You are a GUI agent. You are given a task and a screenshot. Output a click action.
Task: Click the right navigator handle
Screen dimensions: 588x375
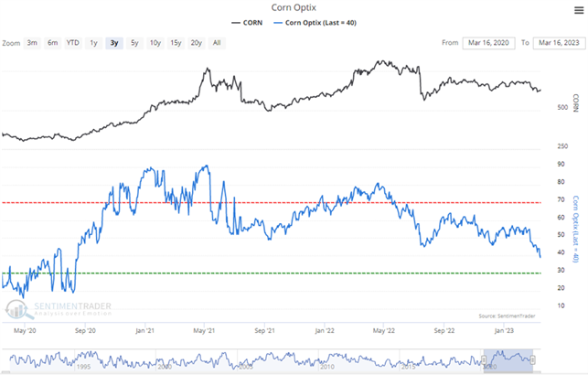coord(533,359)
